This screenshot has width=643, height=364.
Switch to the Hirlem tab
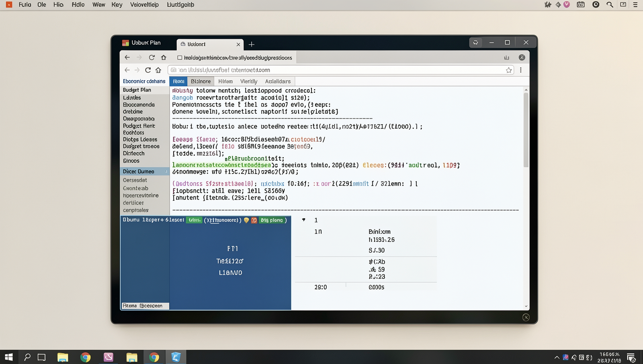coord(225,81)
